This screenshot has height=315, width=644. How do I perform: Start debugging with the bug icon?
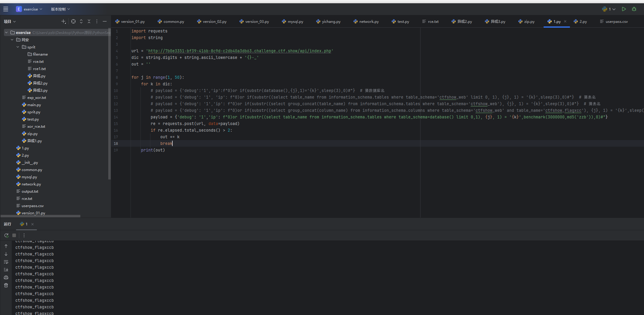click(634, 9)
